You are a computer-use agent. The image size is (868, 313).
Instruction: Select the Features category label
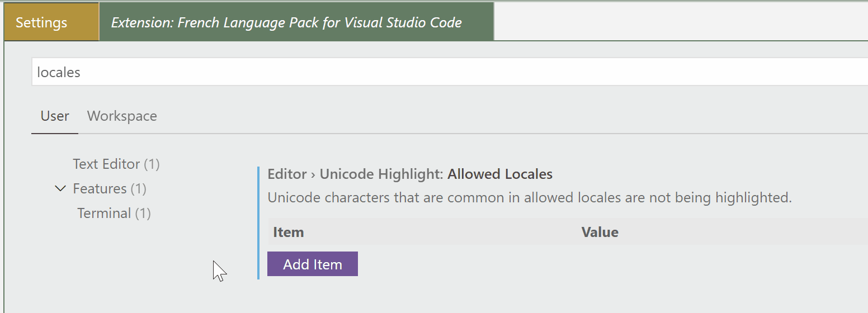tap(100, 189)
